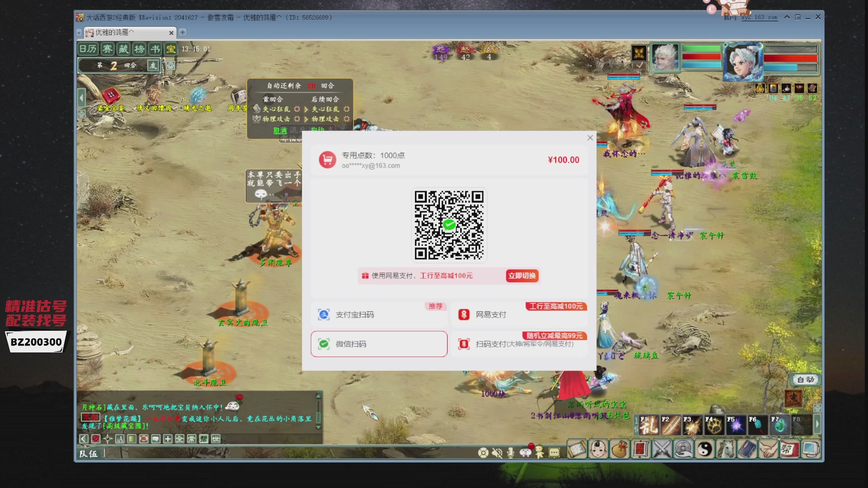Add a new tab with plus button
Screen dimensions: 868x488
(183, 32)
